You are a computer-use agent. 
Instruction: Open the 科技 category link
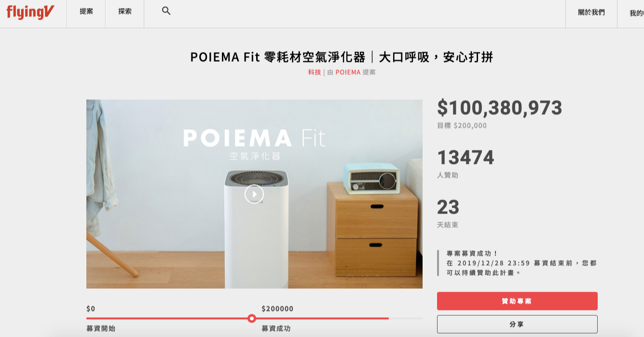pyautogui.click(x=315, y=72)
